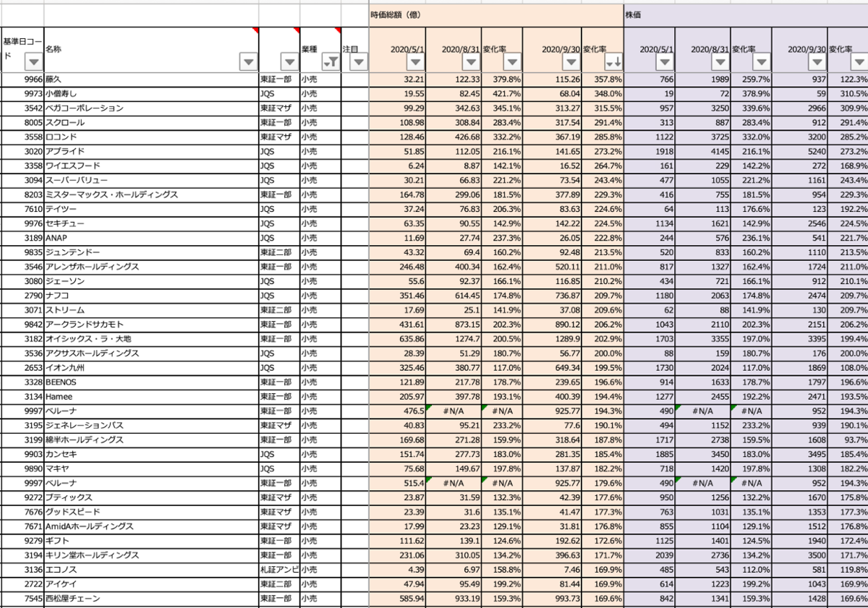Open the 名称 column filter dropdown
This screenshot has width=868, height=608.
pyautogui.click(x=248, y=62)
